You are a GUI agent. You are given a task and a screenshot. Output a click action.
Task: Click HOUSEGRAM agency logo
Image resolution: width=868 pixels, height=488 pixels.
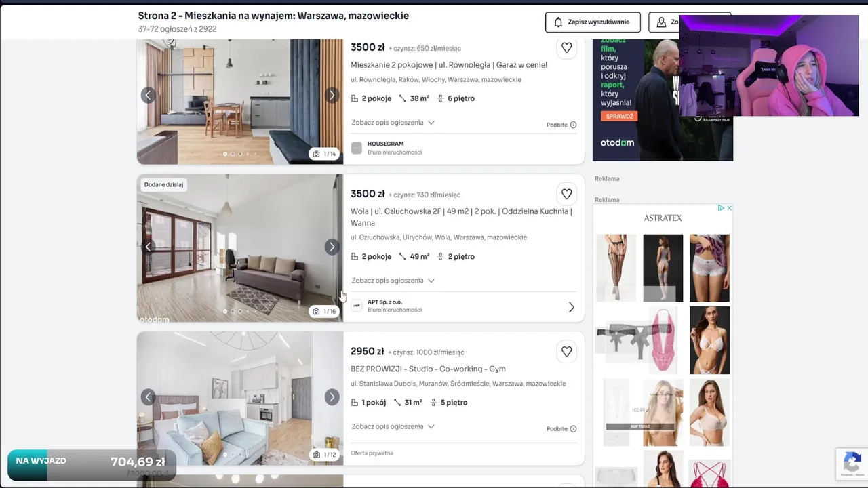click(x=356, y=148)
